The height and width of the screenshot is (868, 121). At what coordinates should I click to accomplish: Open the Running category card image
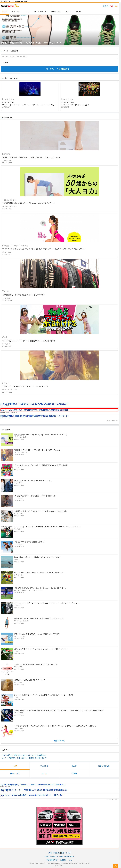tap(59, 136)
